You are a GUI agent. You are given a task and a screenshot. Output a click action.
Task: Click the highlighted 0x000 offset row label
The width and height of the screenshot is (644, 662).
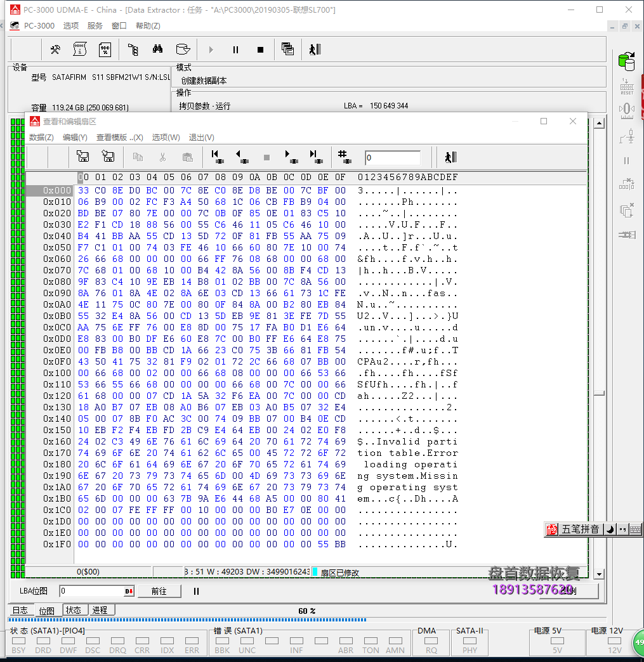[x=51, y=190]
